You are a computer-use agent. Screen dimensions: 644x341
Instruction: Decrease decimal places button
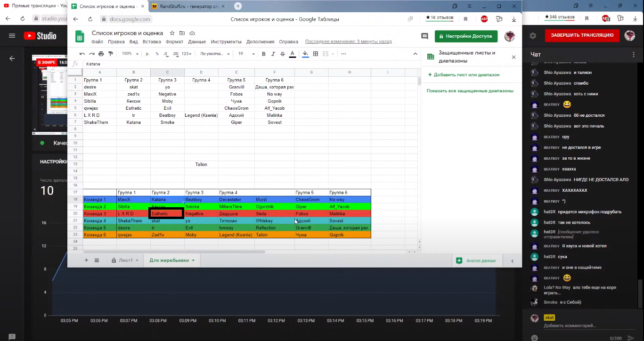[166, 54]
